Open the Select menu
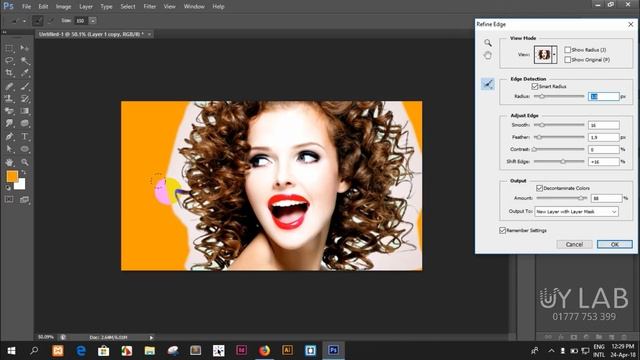The width and height of the screenshot is (640, 360). click(x=128, y=7)
